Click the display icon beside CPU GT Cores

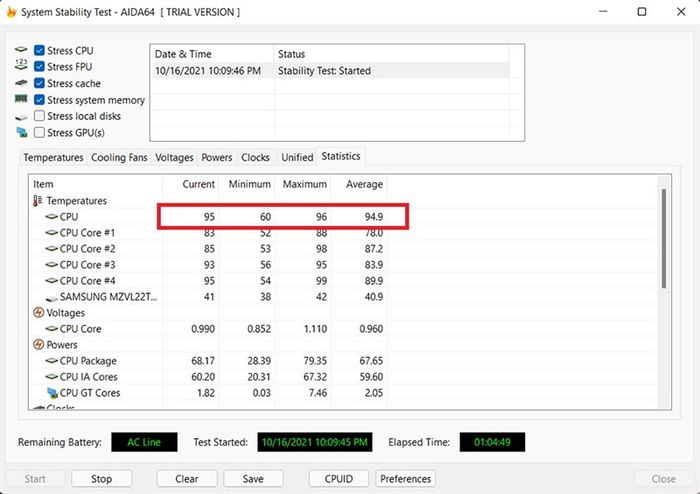pyautogui.click(x=53, y=393)
